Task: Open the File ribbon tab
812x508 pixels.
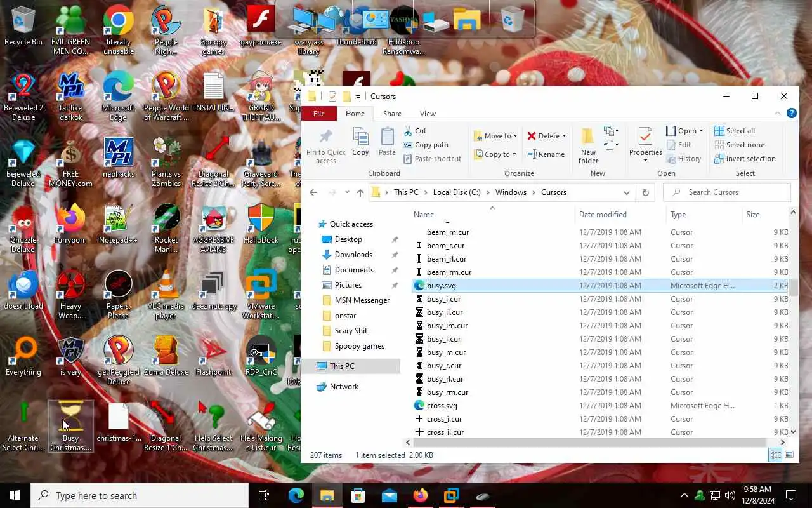Action: 319,114
